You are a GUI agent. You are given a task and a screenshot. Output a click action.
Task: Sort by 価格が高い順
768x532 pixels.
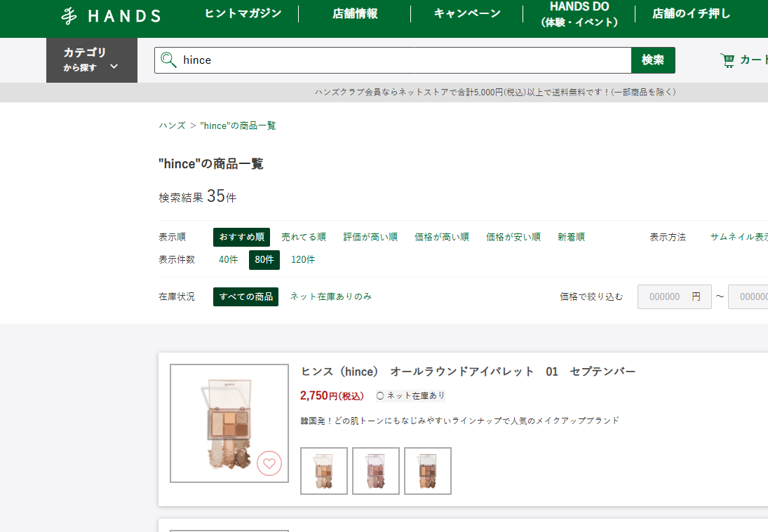tap(442, 237)
